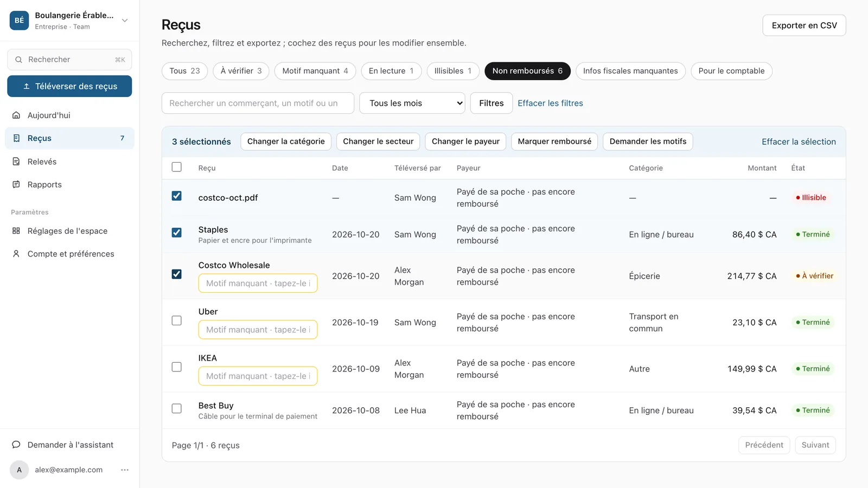Expand the Boulangerie Érable workspace switcher

125,21
